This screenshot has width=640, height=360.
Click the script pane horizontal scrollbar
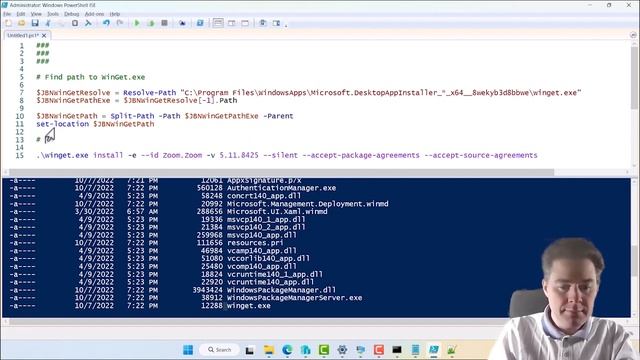click(282, 172)
